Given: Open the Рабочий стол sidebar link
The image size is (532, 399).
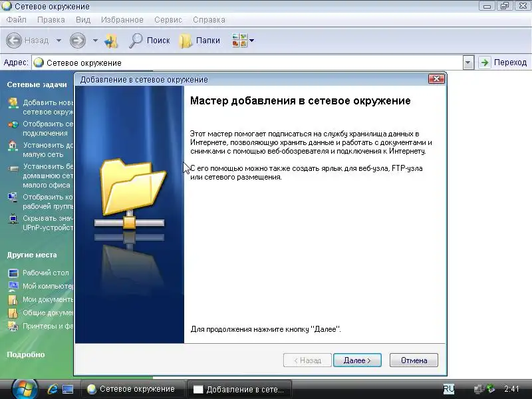Looking at the screenshot, I should coord(45,273).
